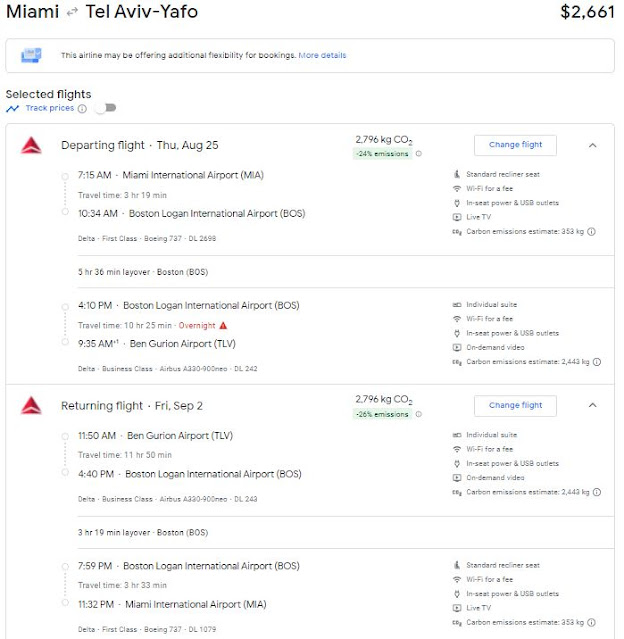Open info icon next to -24% emissions

419,154
